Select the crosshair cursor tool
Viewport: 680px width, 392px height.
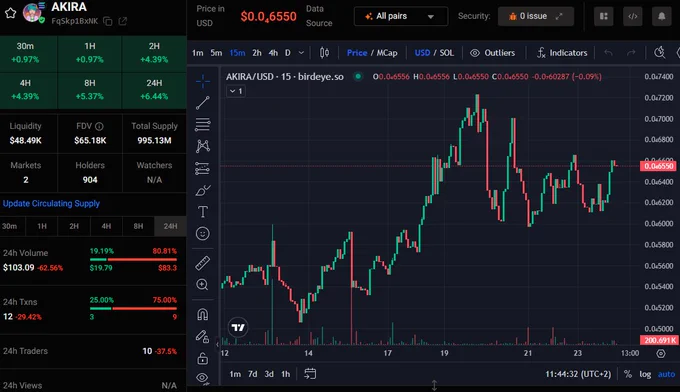[203, 81]
